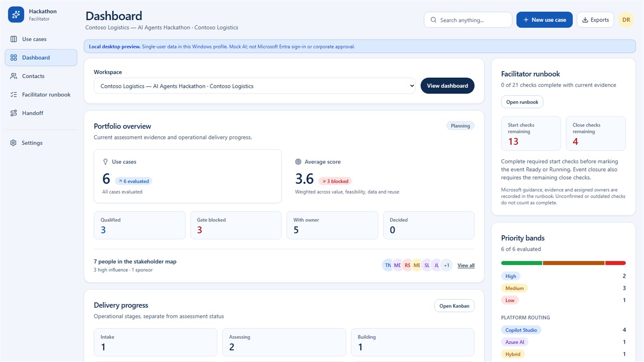This screenshot has width=644, height=362.
Task: Click the View dashboard button
Action: 447,86
